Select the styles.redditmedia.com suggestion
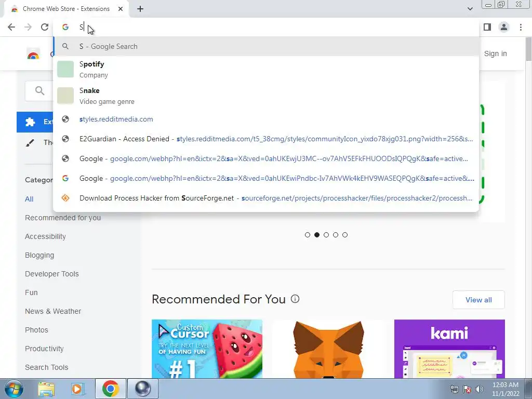 coord(267,119)
